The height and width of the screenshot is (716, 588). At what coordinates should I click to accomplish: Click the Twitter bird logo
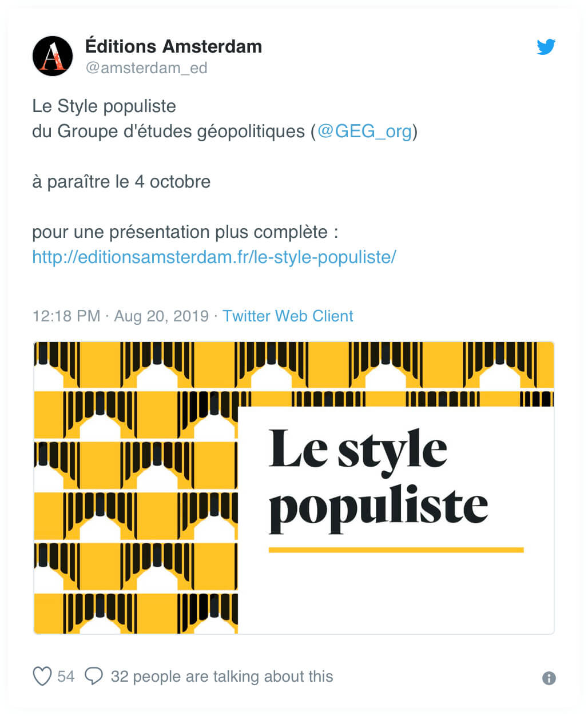pyautogui.click(x=546, y=47)
